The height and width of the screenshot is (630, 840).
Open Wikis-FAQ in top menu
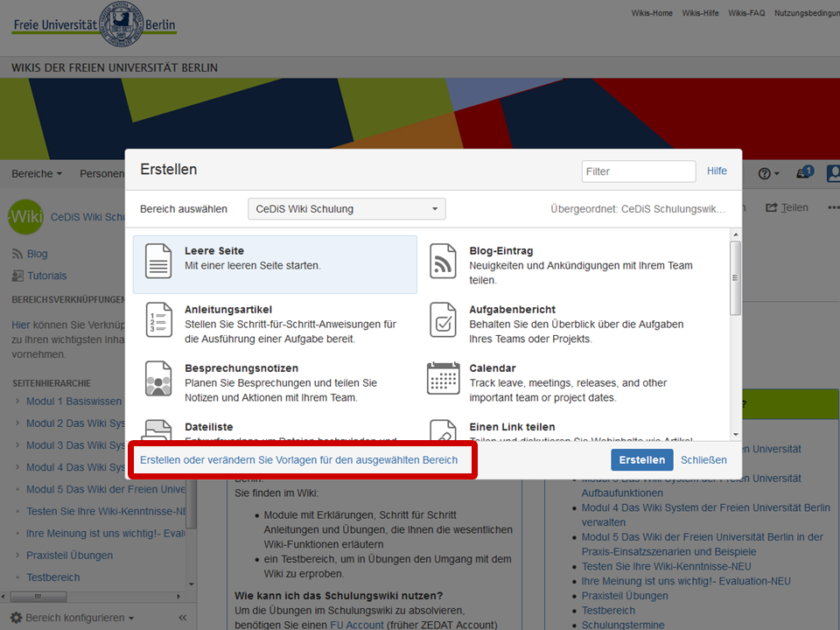[746, 13]
